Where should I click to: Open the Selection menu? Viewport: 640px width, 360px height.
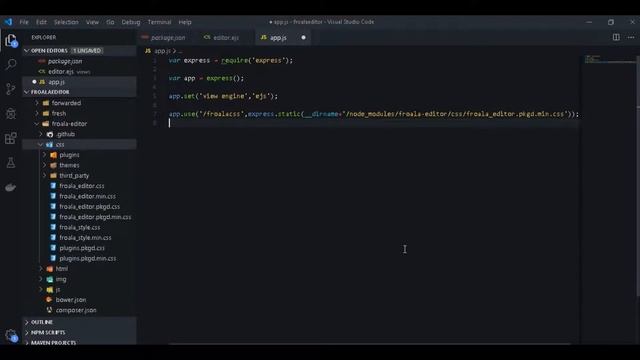66,22
